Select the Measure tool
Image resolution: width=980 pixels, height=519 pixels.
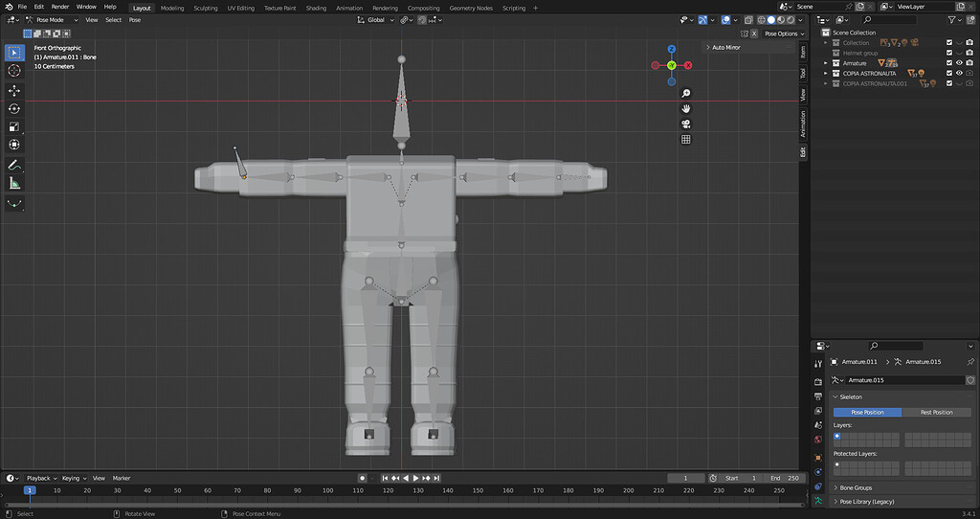tap(14, 183)
